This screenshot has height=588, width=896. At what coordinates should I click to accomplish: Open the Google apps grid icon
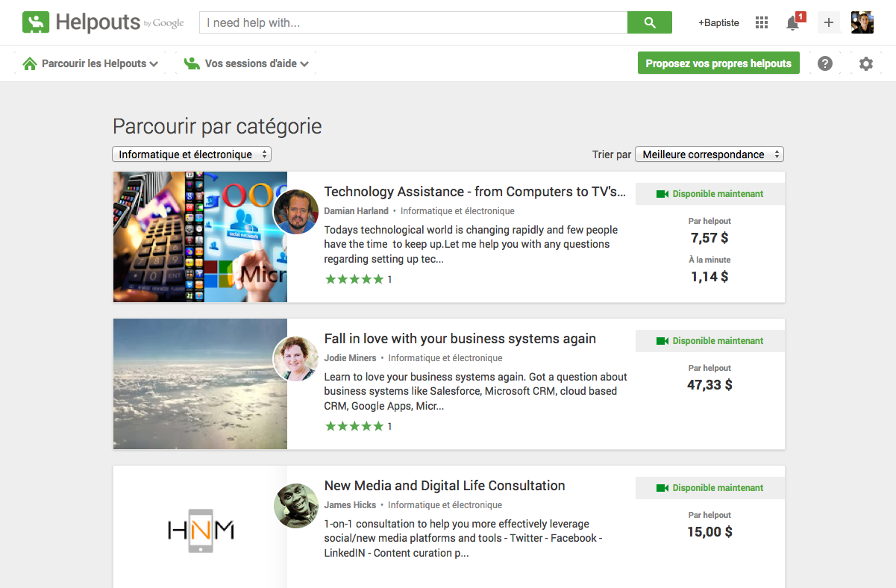pyautogui.click(x=762, y=22)
